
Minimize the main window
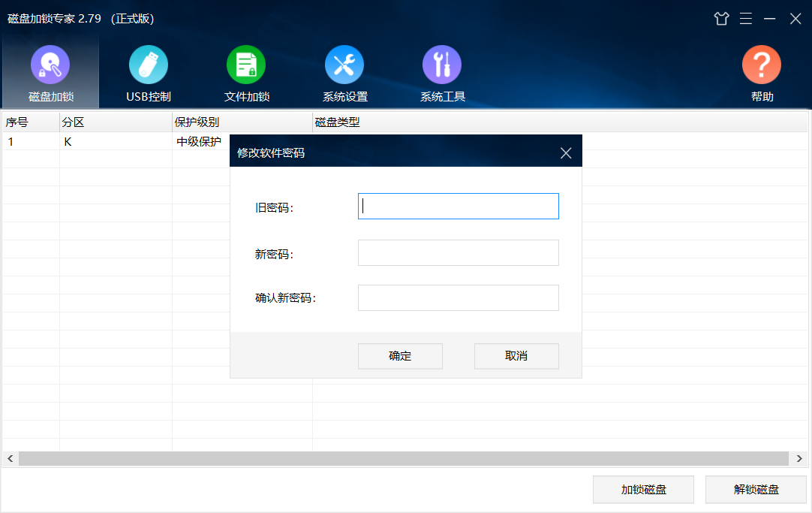pyautogui.click(x=770, y=19)
